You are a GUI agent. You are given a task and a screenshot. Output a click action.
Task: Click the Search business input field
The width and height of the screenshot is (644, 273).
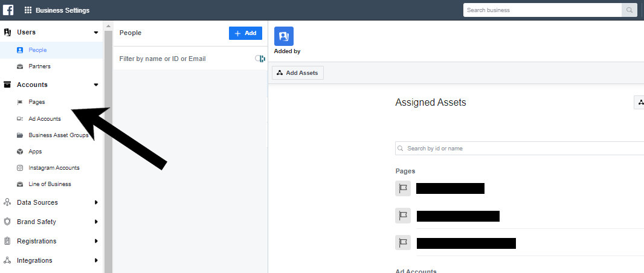click(543, 10)
